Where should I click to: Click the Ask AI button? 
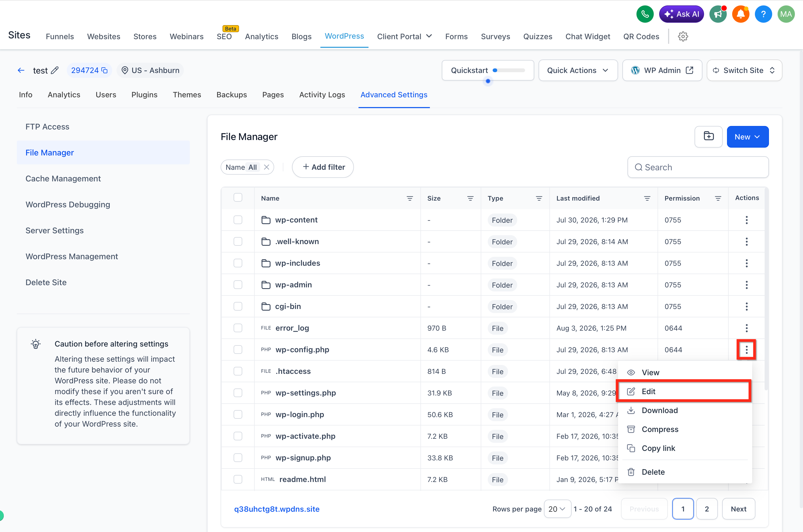[681, 14]
